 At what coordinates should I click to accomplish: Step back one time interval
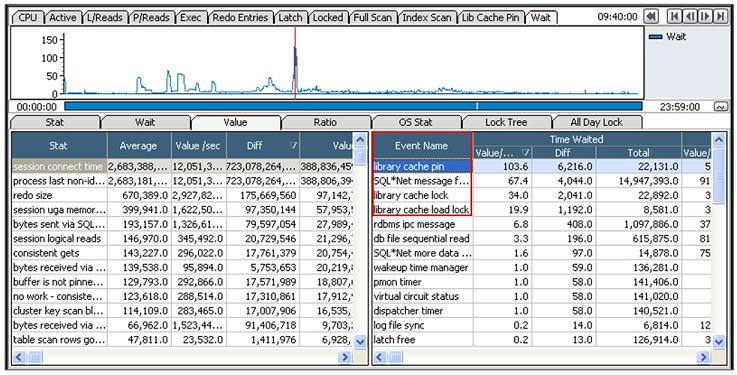pyautogui.click(x=690, y=17)
